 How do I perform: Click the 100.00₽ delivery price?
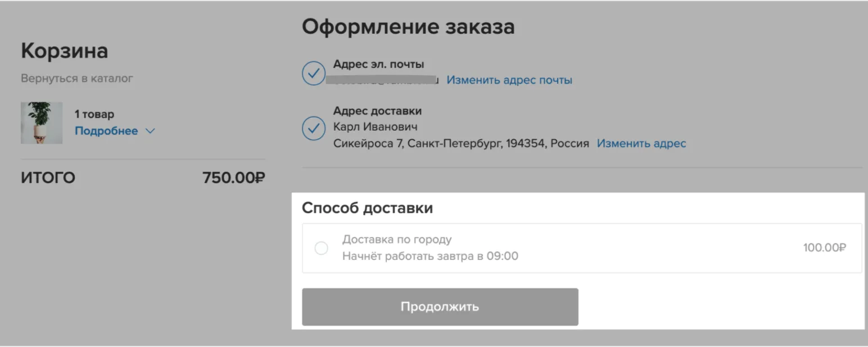tap(825, 248)
